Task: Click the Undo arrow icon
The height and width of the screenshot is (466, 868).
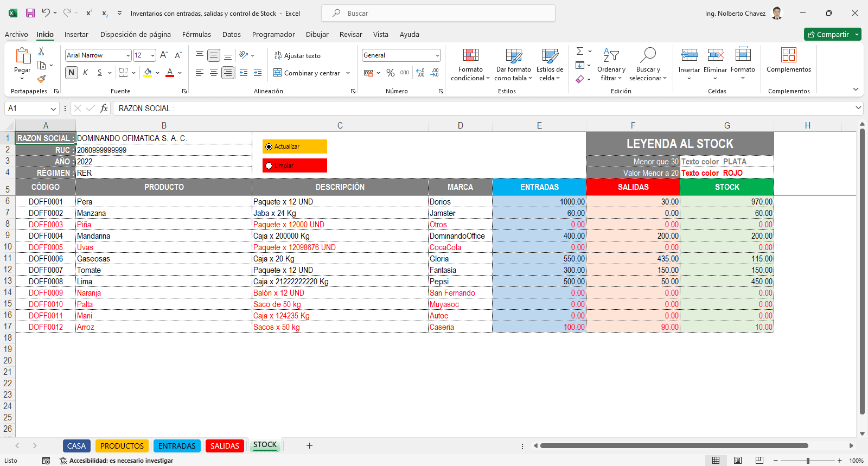Action: (x=46, y=13)
